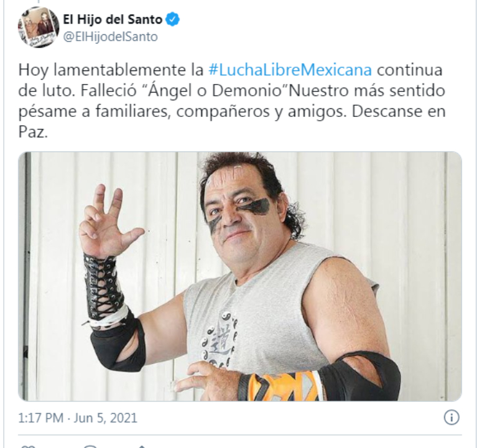
Task: Click the time portion 1:17 PM
Action: click(x=41, y=418)
